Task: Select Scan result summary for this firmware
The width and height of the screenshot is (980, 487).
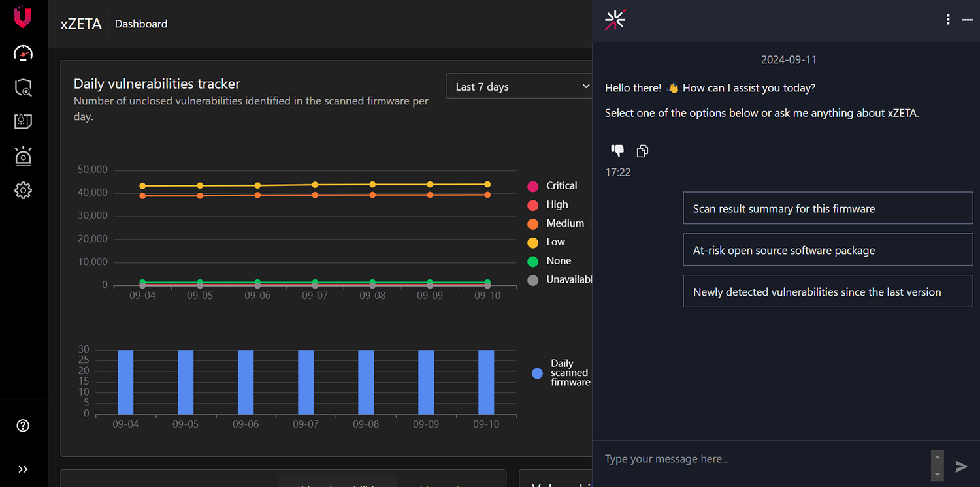Action: click(x=828, y=209)
